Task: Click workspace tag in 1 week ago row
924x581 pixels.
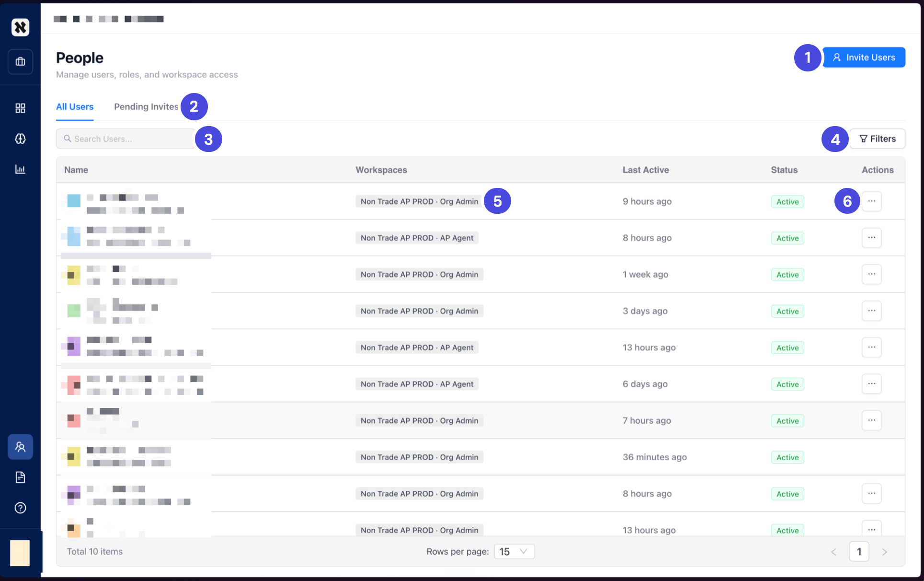Action: pos(420,275)
